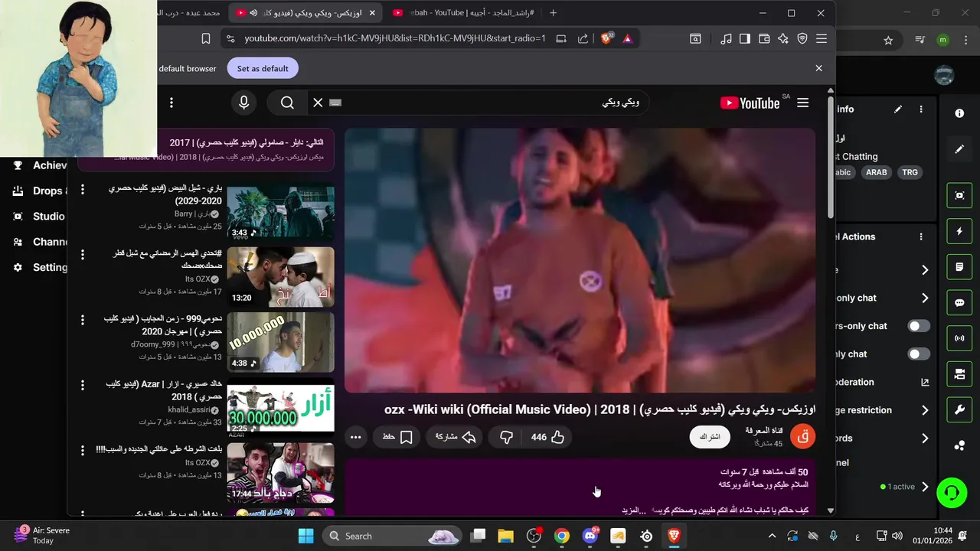Open Brave main hamburger menu
The height and width of the screenshot is (551, 980).
pos(822,38)
